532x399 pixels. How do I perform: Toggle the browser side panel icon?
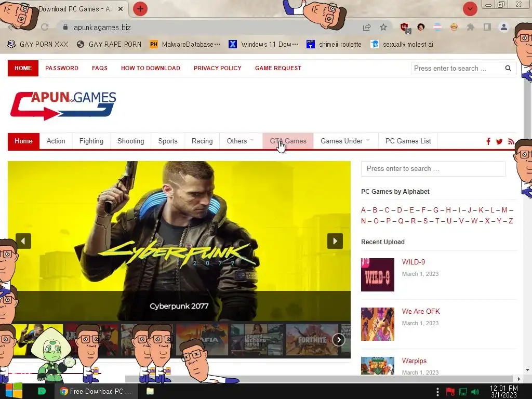point(487,27)
